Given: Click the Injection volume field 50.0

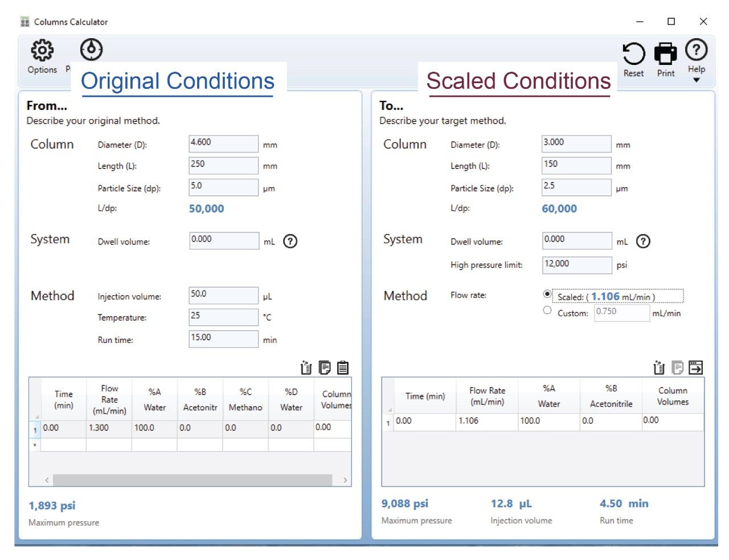Looking at the screenshot, I should click(x=224, y=295).
